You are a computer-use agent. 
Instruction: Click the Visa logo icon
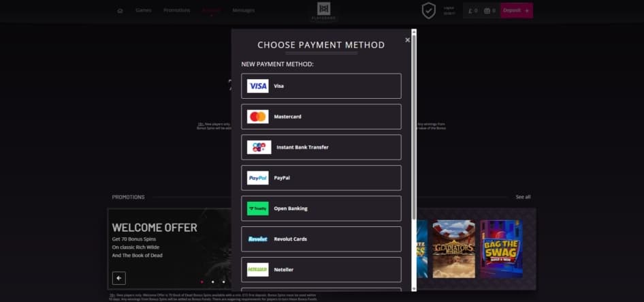[258, 86]
